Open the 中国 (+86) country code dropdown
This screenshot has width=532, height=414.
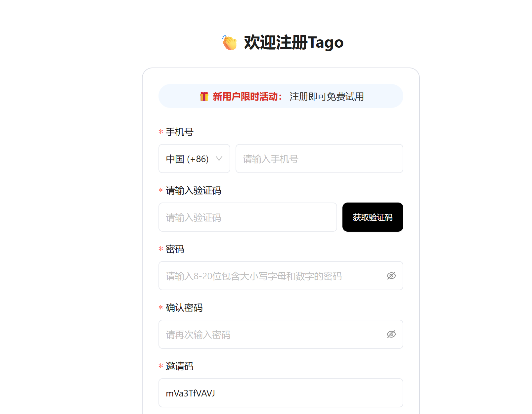tap(194, 159)
